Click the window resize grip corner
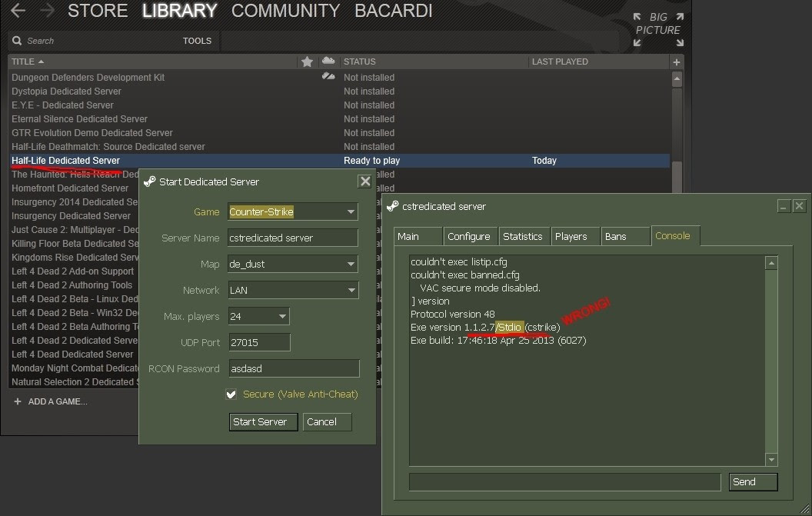 coord(805,509)
